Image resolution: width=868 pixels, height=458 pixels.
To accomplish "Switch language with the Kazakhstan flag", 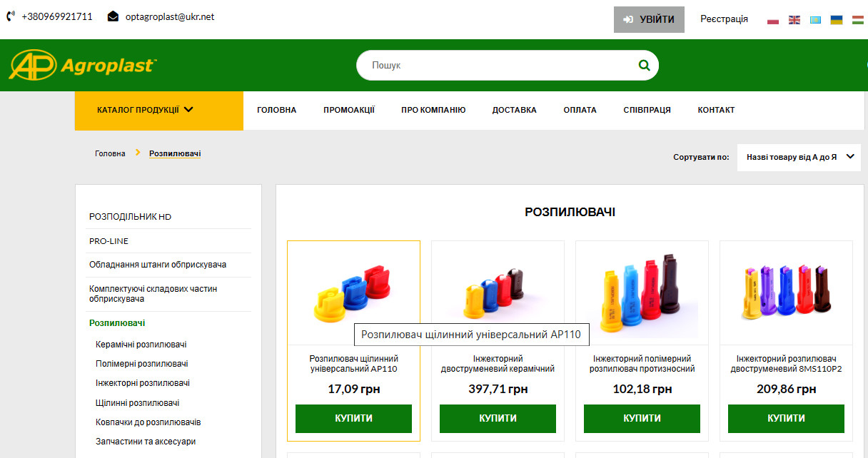I will tap(815, 20).
